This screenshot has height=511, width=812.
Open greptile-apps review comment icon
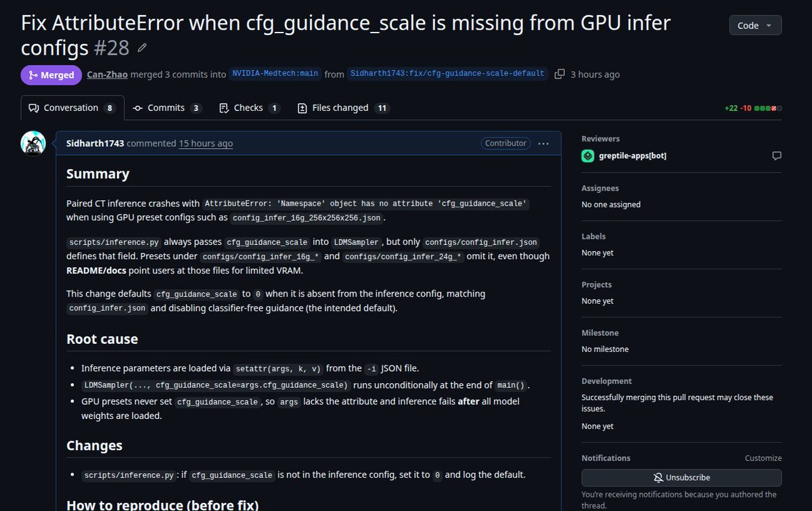click(x=777, y=156)
